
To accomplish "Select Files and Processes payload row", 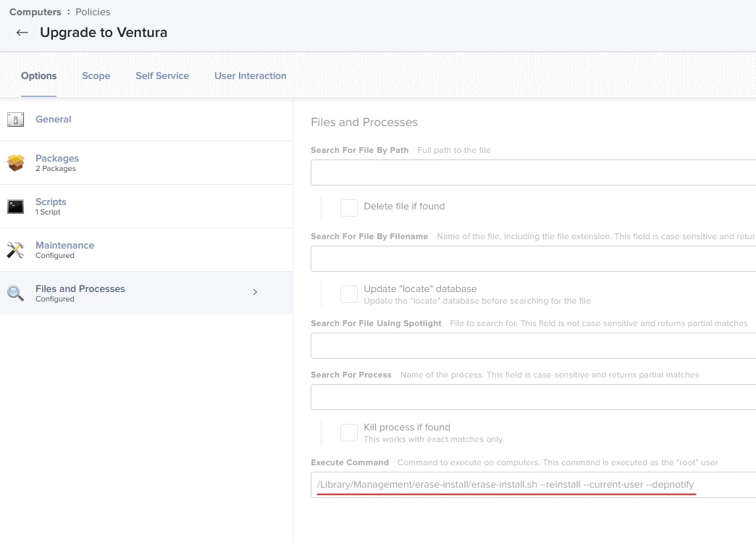I will [146, 293].
